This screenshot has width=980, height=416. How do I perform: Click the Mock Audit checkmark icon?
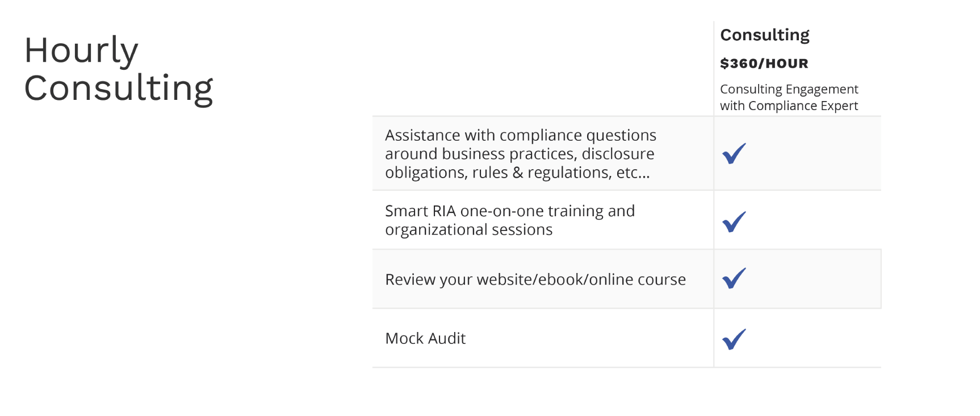pos(734,339)
